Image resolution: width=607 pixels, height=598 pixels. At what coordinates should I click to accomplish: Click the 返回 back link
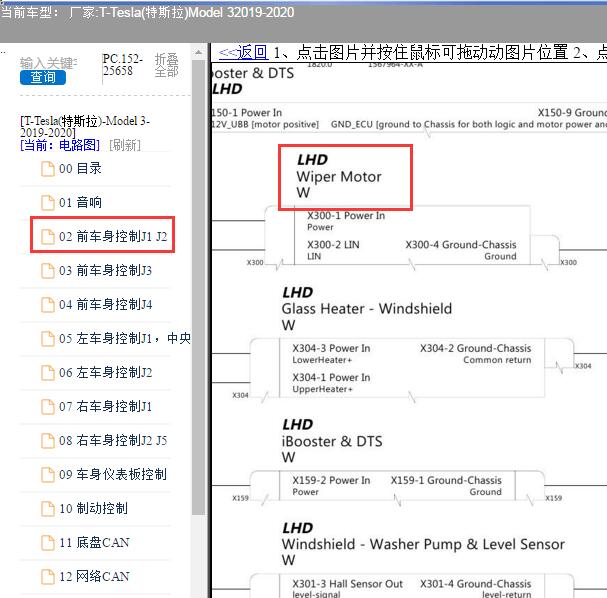pos(243,52)
